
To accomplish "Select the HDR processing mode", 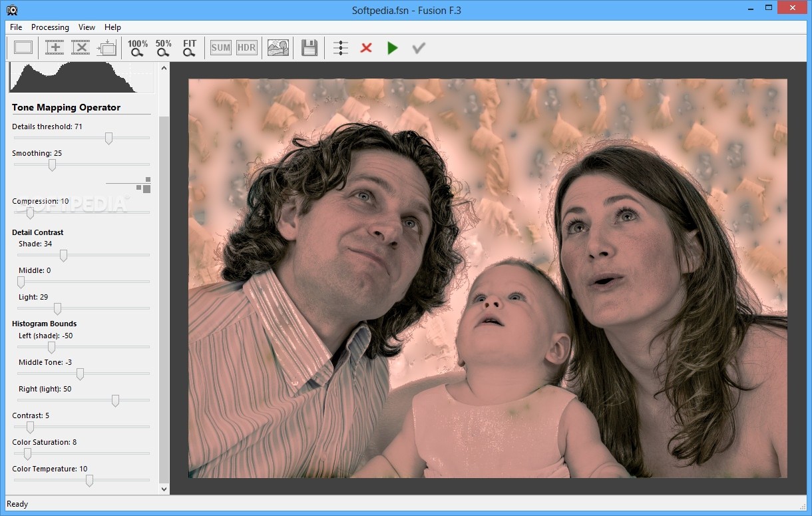I will (x=246, y=47).
